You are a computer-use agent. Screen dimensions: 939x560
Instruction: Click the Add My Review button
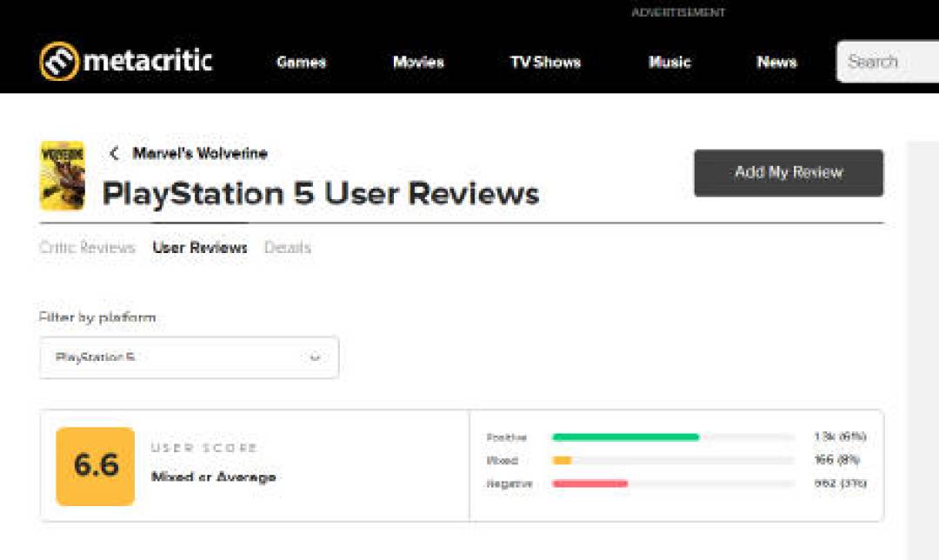point(789,172)
